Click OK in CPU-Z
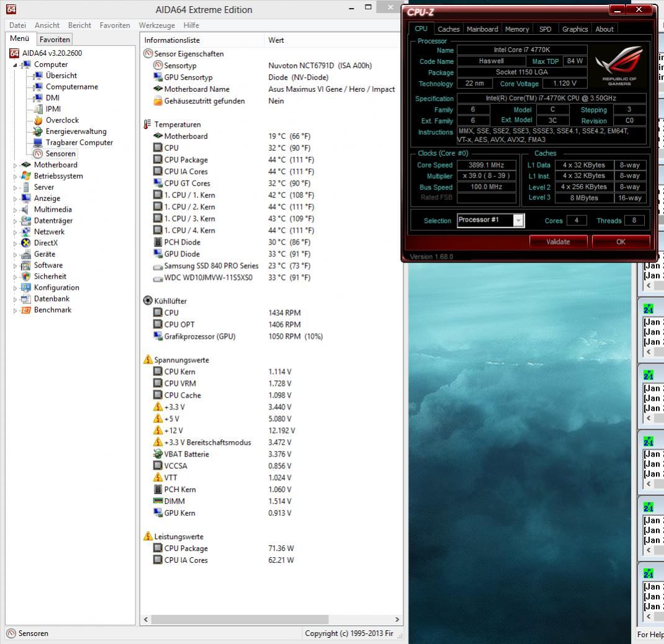This screenshot has width=664, height=644. [621, 242]
